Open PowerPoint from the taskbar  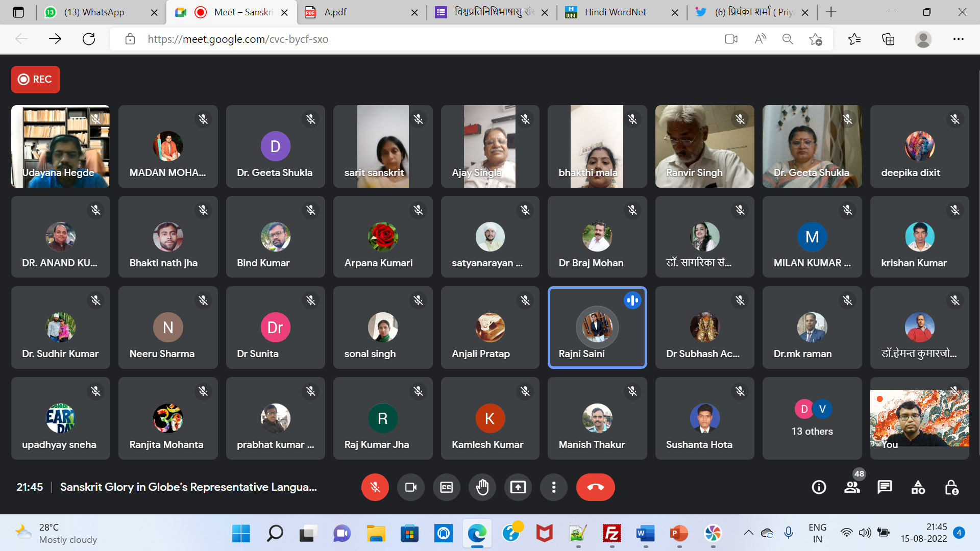(x=678, y=534)
